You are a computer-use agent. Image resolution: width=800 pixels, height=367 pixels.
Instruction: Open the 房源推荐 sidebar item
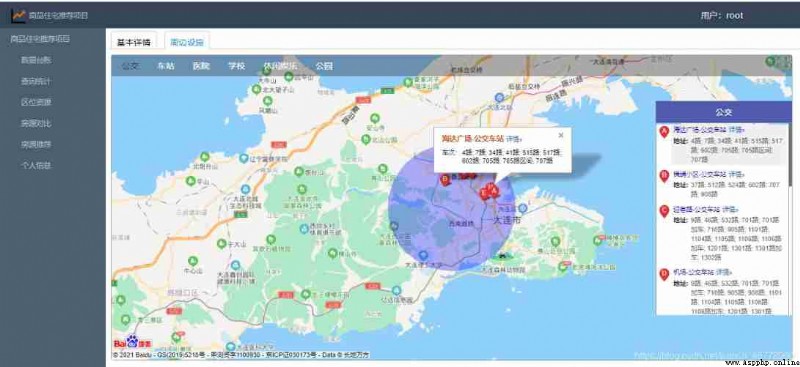point(36,144)
